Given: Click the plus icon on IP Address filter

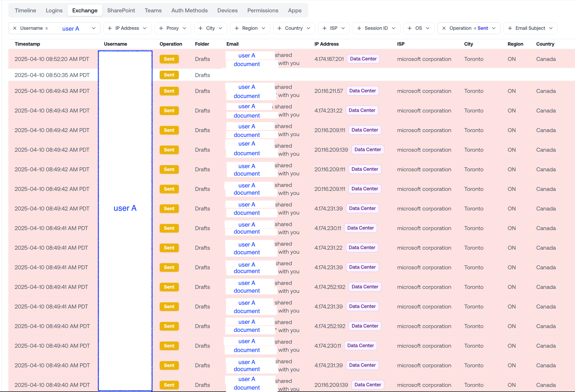Looking at the screenshot, I should tap(110, 28).
